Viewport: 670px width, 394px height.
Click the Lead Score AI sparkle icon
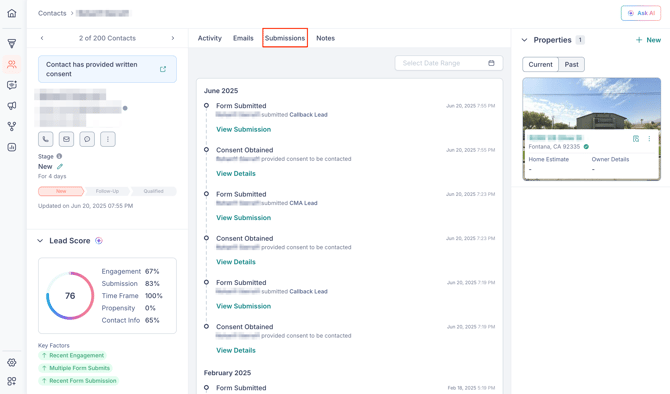coord(99,241)
